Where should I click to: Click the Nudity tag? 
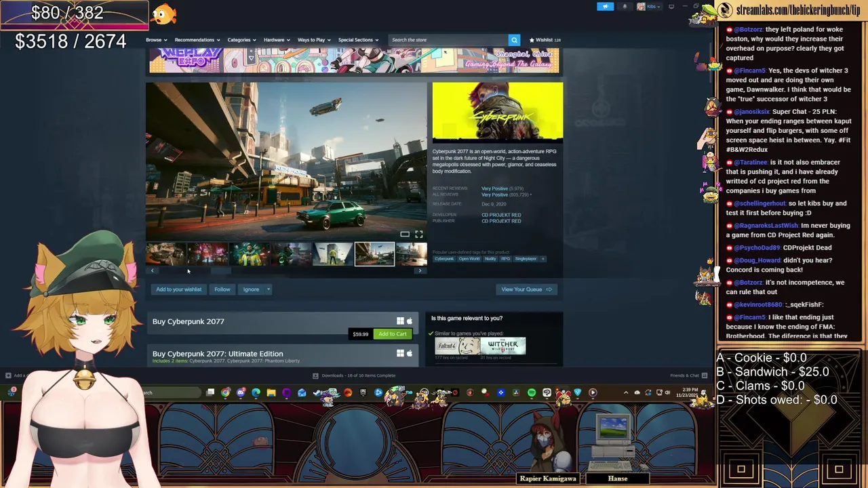(x=490, y=258)
